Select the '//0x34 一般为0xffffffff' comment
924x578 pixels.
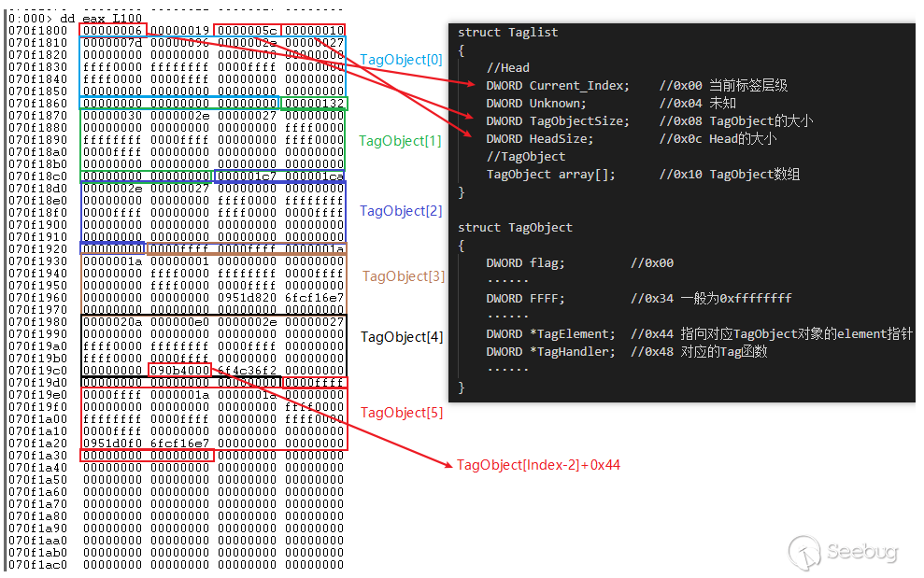tap(711, 298)
